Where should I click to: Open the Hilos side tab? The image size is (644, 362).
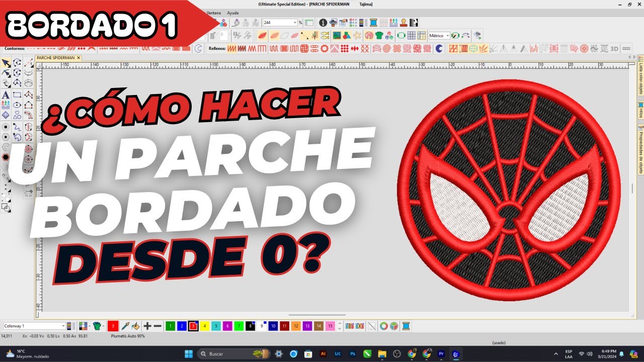(640, 111)
